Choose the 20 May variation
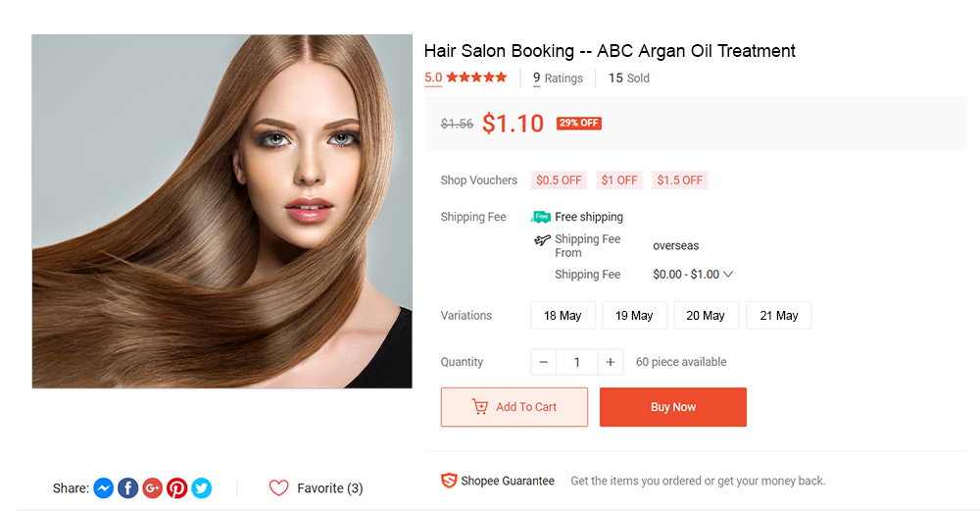The width and height of the screenshot is (980, 511). [706, 316]
